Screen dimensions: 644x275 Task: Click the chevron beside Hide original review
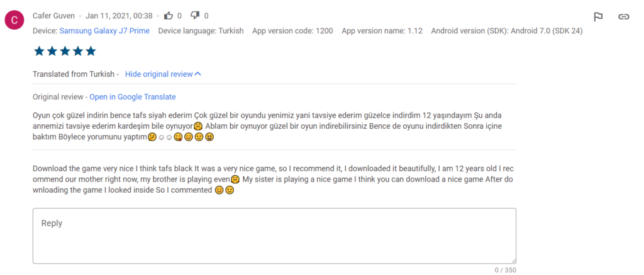coord(198,74)
